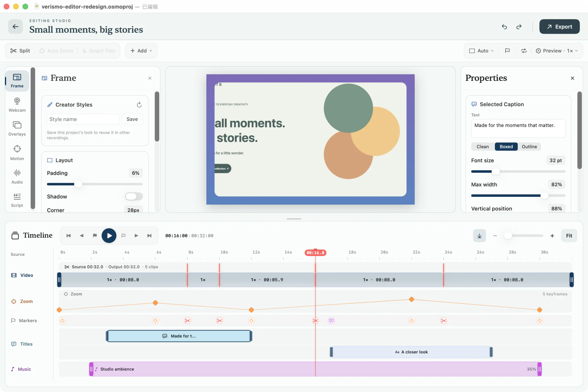Click the caption marker on Markers track
The width and height of the screenshot is (588, 392).
[331, 321]
